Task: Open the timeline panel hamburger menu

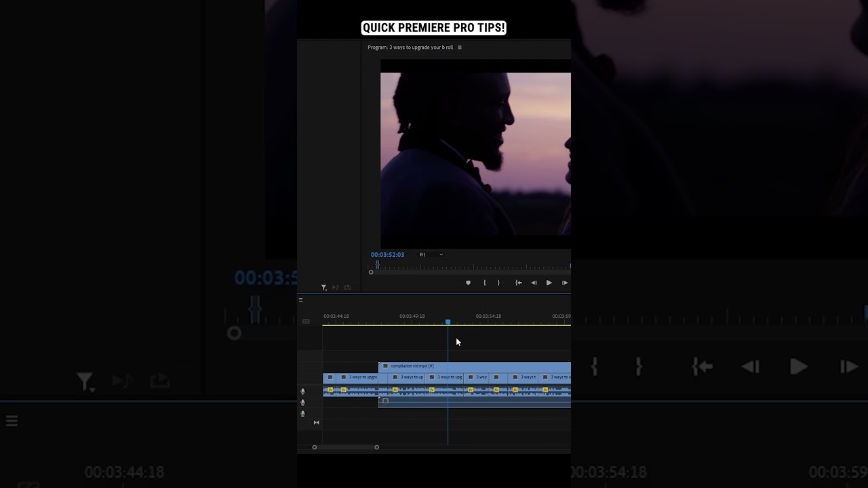Action: (x=300, y=300)
